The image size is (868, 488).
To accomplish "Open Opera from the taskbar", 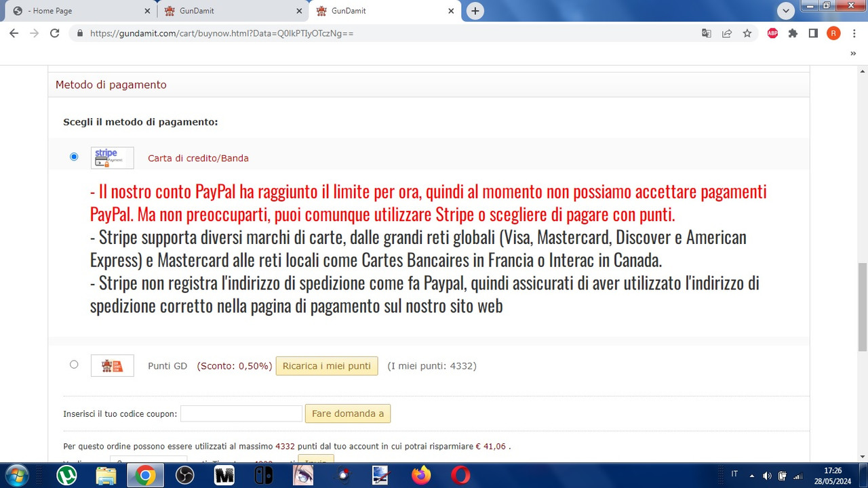I will click(x=460, y=475).
